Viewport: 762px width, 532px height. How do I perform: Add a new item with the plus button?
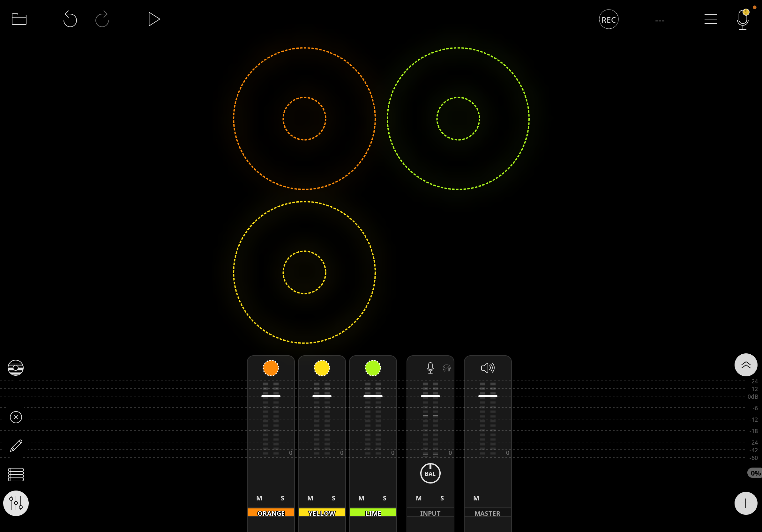746,503
